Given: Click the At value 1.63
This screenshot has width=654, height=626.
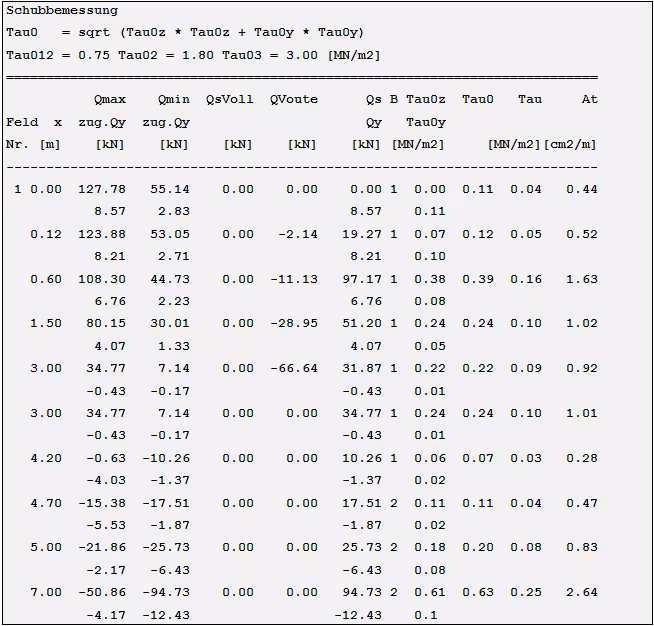Looking at the screenshot, I should coord(582,279).
